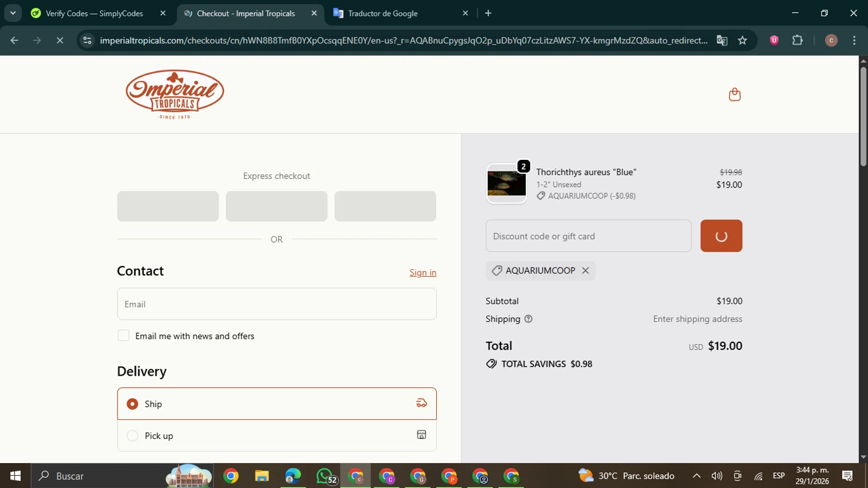Open File Explorer from taskbar

262,476
